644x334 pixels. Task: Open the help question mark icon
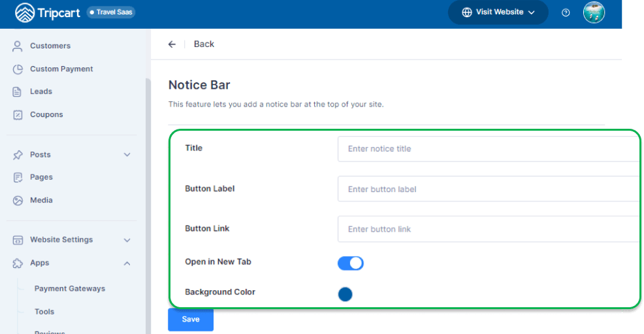(x=566, y=12)
